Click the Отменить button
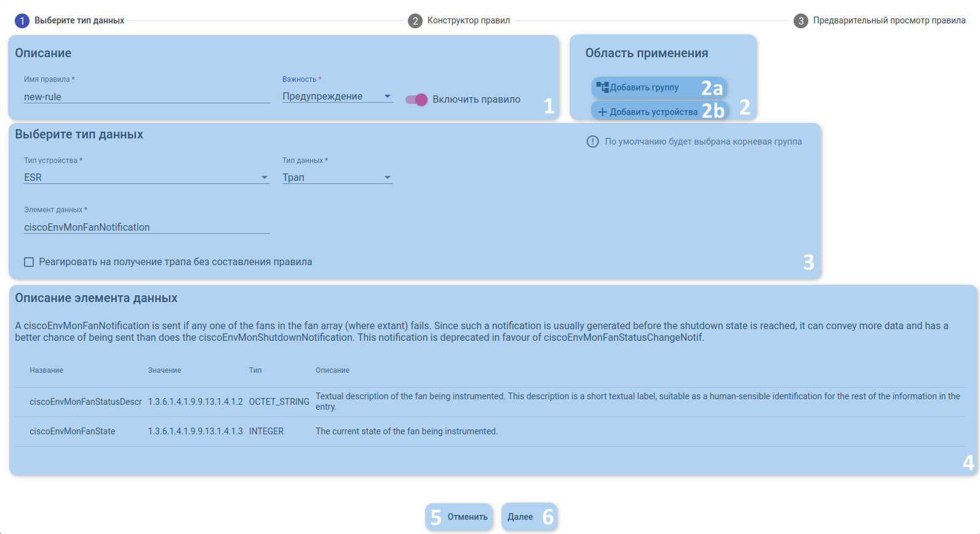Image resolution: width=980 pixels, height=534 pixels. click(459, 517)
